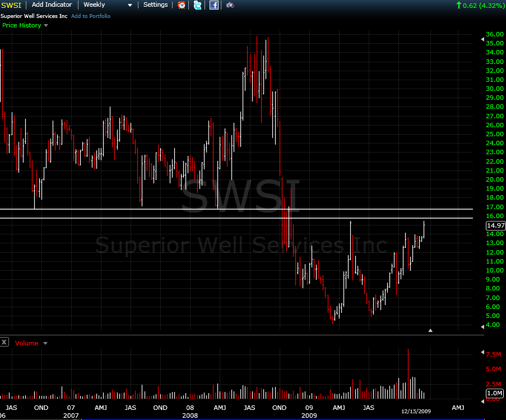The height and width of the screenshot is (420, 506).
Task: Click the 2008 year axis label
Action: (x=190, y=416)
